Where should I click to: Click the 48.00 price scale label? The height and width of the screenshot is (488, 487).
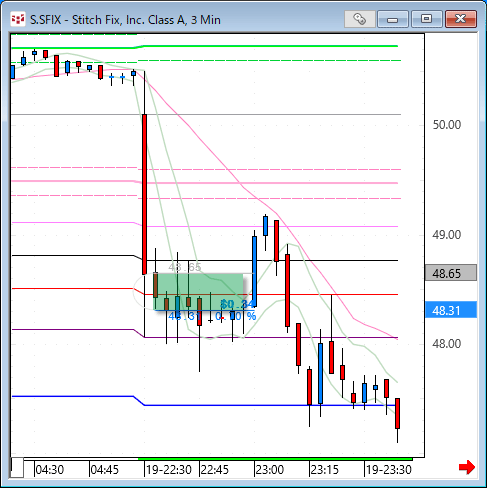pos(447,344)
